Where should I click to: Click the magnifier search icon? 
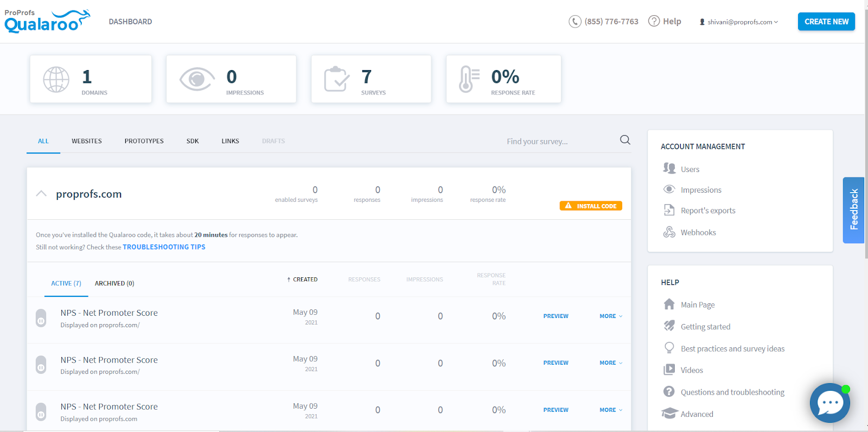(625, 140)
